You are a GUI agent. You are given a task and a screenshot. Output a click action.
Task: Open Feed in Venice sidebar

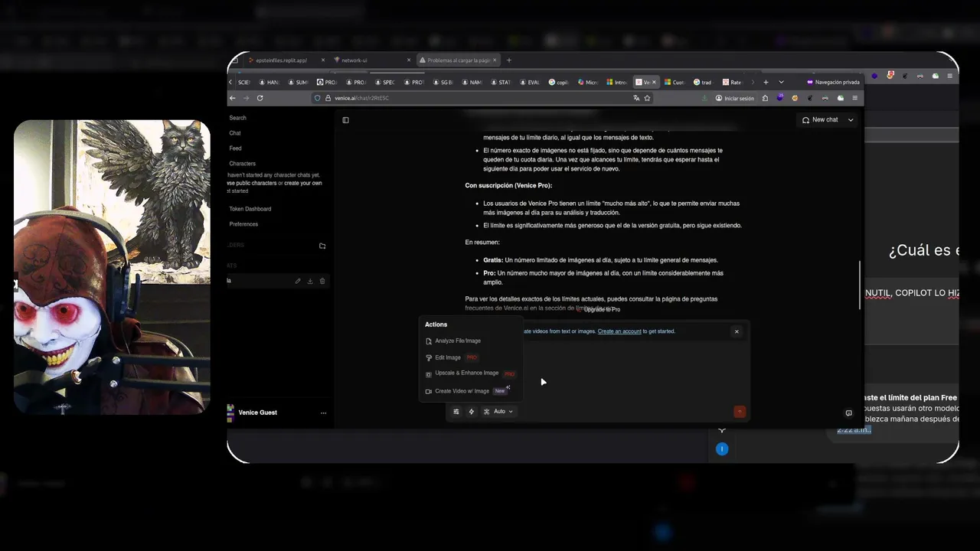pos(236,148)
